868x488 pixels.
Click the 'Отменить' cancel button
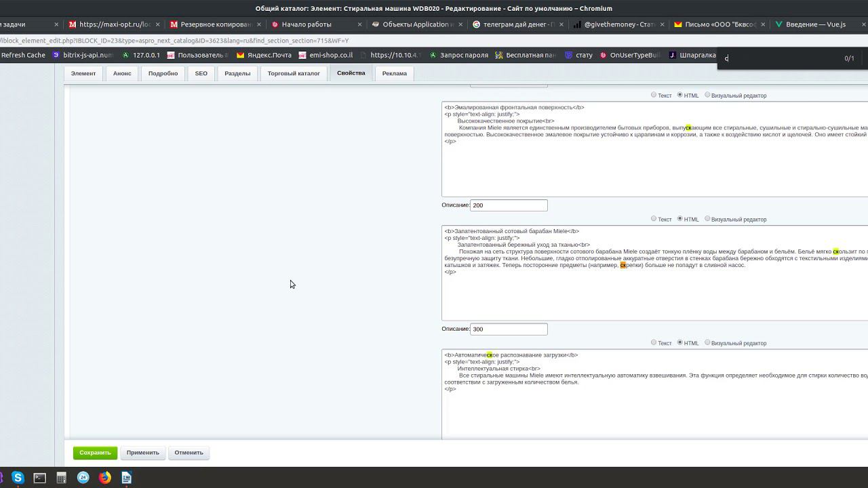tap(189, 453)
